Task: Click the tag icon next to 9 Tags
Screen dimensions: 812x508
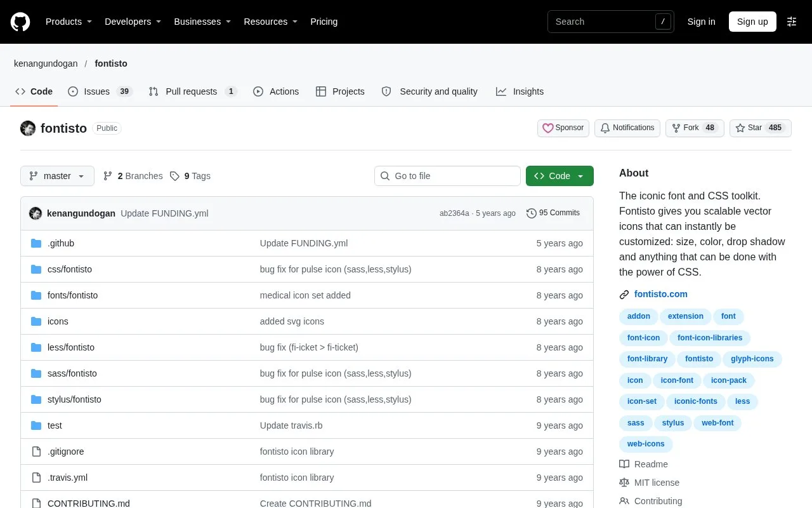Action: pyautogui.click(x=175, y=176)
